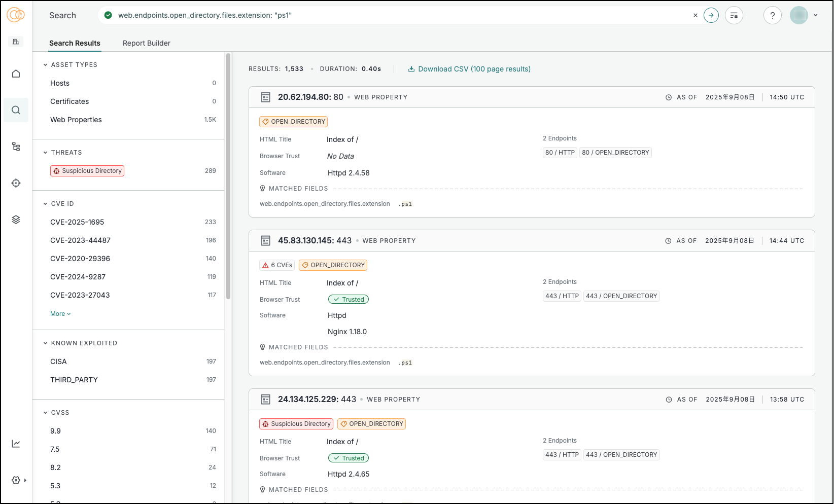Switch to Report Builder tab
The image size is (834, 504).
click(x=147, y=43)
